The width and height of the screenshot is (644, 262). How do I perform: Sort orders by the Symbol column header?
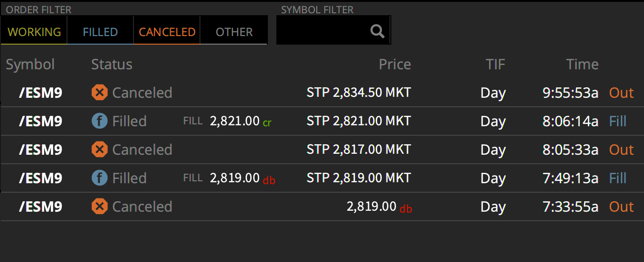point(30,65)
